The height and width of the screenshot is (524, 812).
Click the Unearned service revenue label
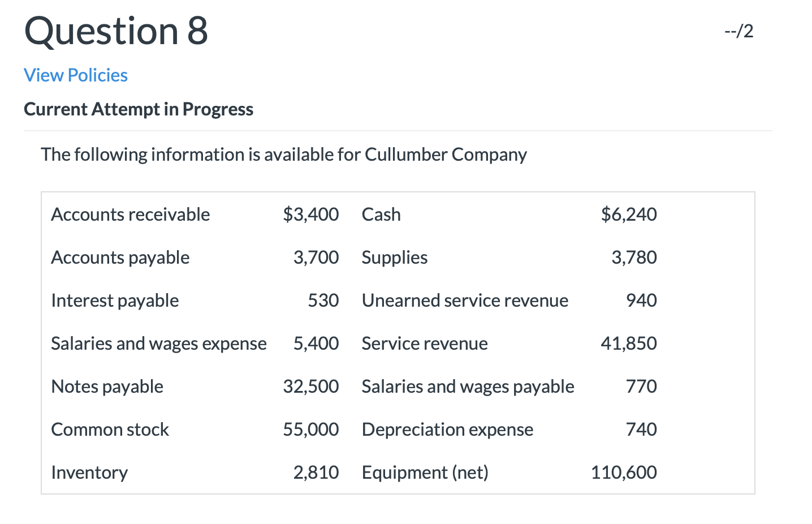465,300
